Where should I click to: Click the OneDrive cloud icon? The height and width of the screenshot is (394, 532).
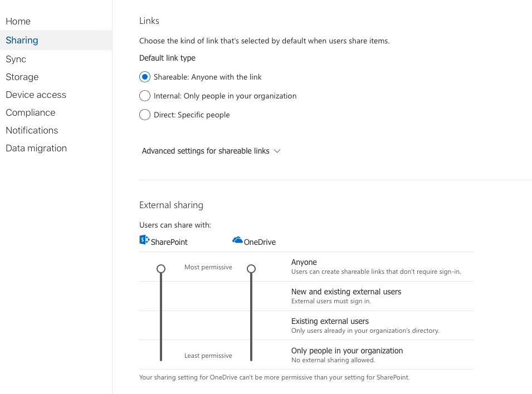(x=237, y=240)
